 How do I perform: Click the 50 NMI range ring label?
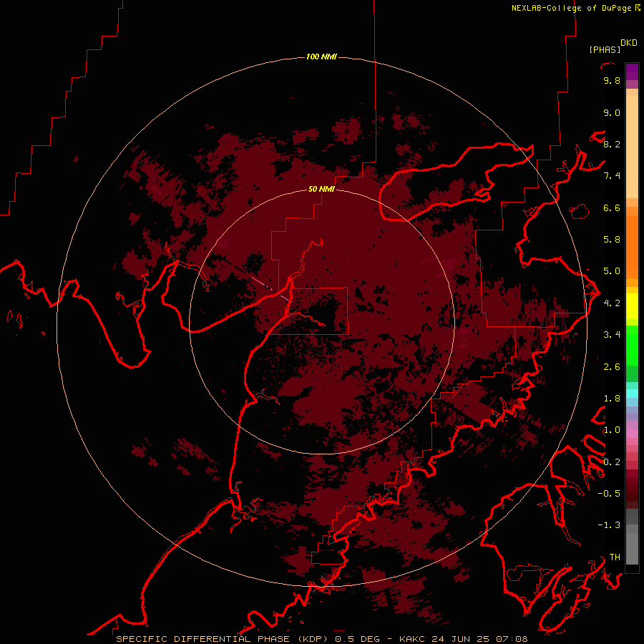(321, 189)
